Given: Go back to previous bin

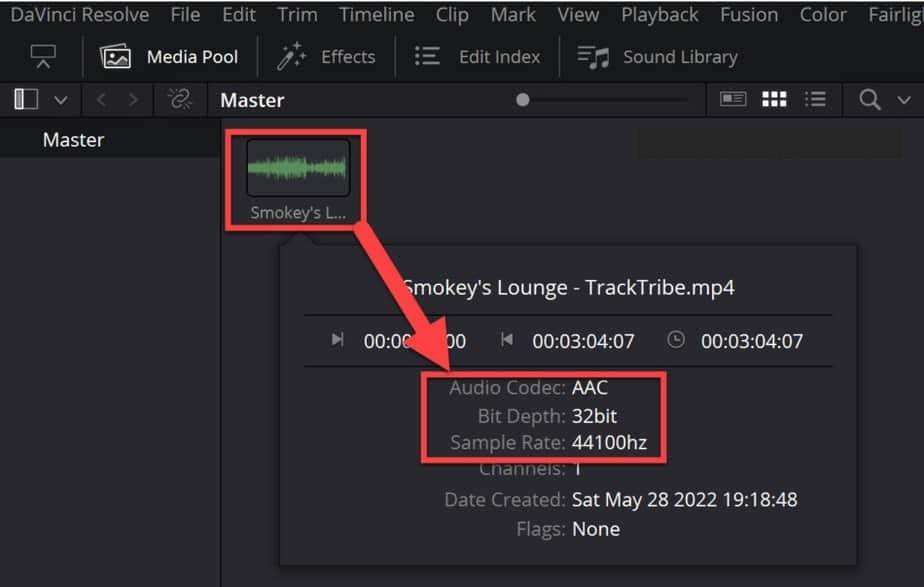Looking at the screenshot, I should [x=101, y=100].
